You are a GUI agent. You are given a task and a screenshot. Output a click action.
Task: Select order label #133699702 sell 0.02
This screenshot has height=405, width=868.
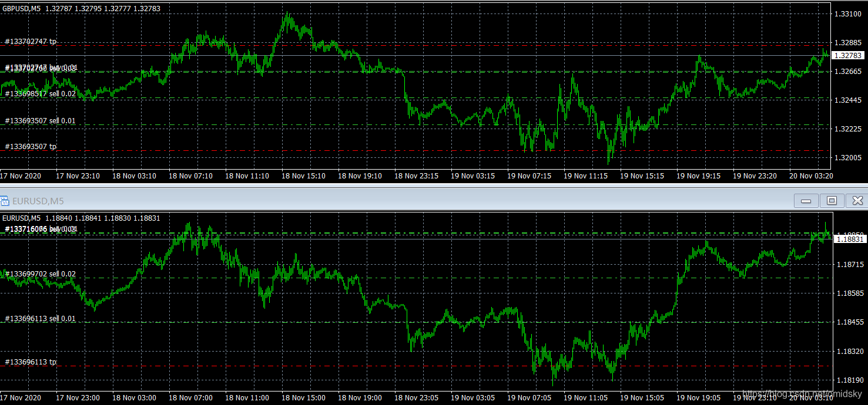(x=41, y=274)
